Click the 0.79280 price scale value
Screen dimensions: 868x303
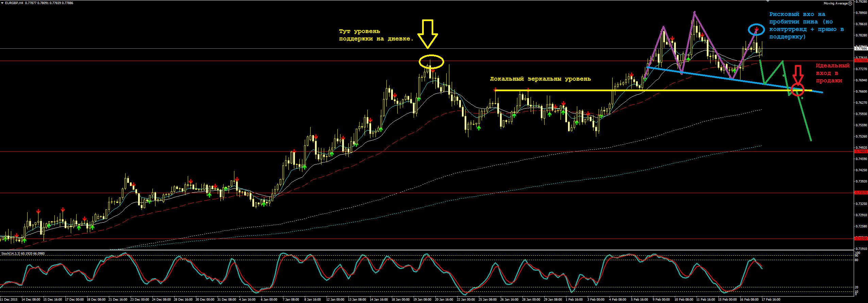pos(861,2)
